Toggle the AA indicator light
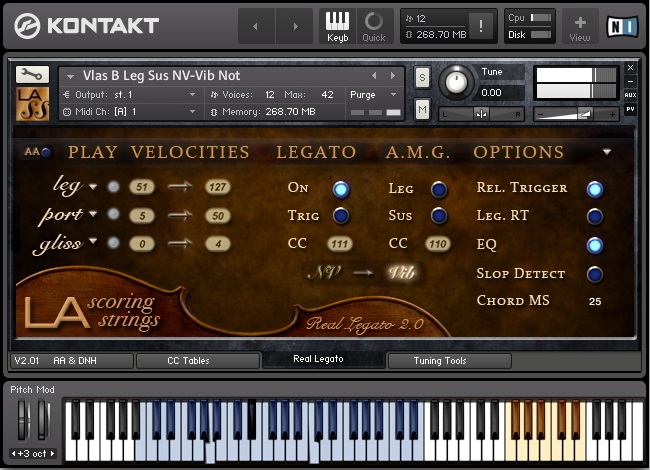The height and width of the screenshot is (470, 650). click(46, 152)
